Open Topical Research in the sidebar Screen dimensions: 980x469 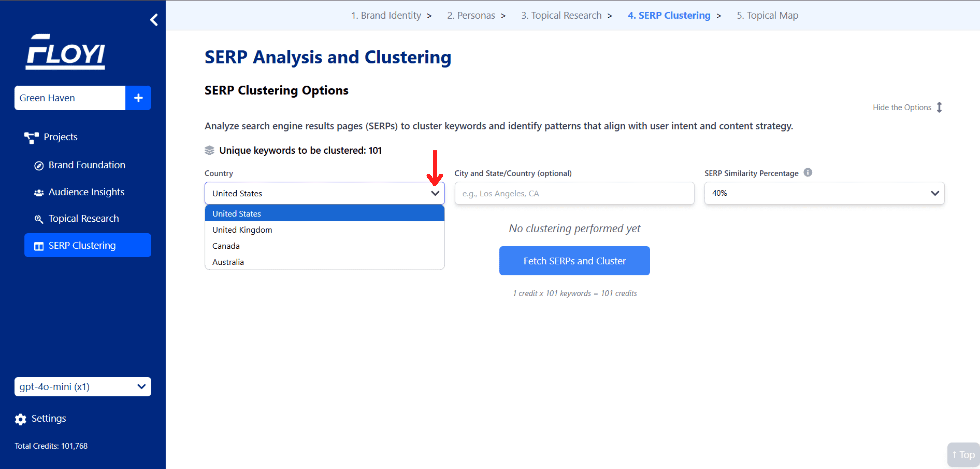(x=84, y=218)
